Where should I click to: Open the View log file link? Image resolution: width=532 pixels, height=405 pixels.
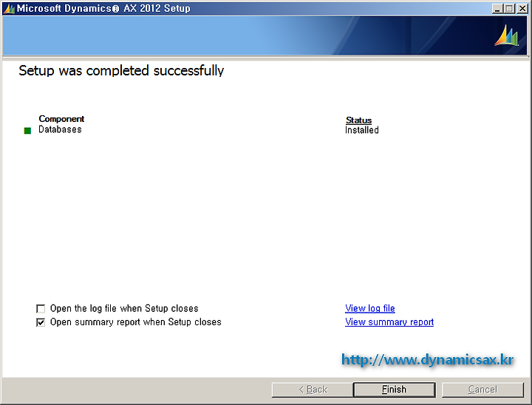pos(370,308)
